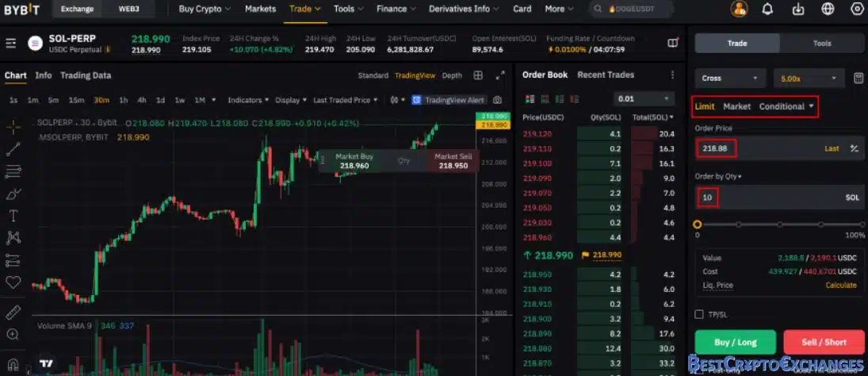
Task: Open the Buy Crypto menu
Action: click(x=205, y=9)
